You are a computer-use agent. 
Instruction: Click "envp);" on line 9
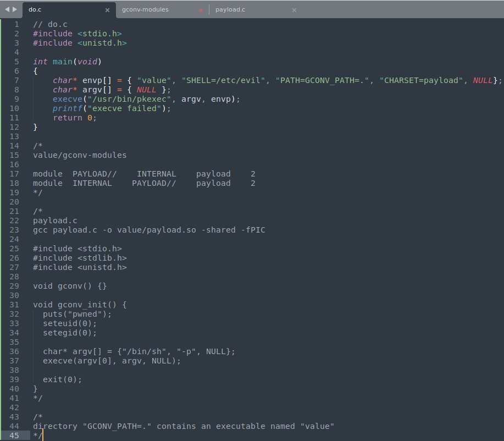tap(226, 99)
